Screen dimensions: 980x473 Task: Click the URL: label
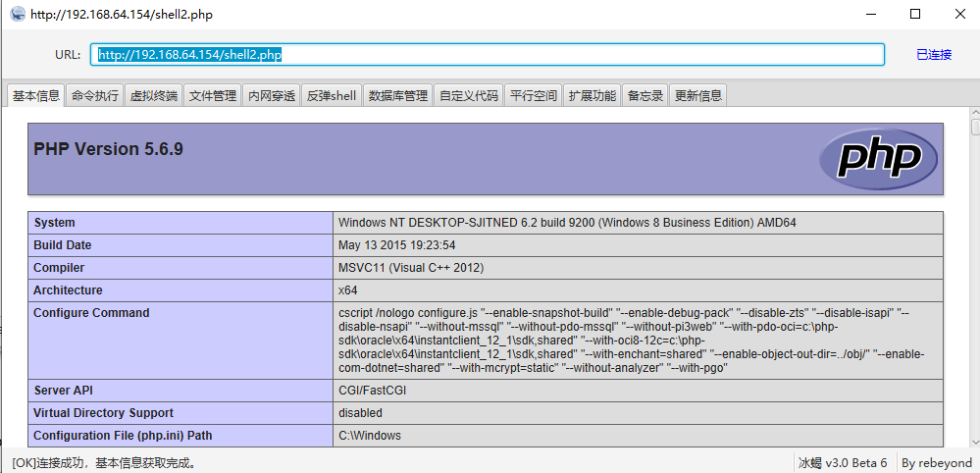pyautogui.click(x=68, y=54)
